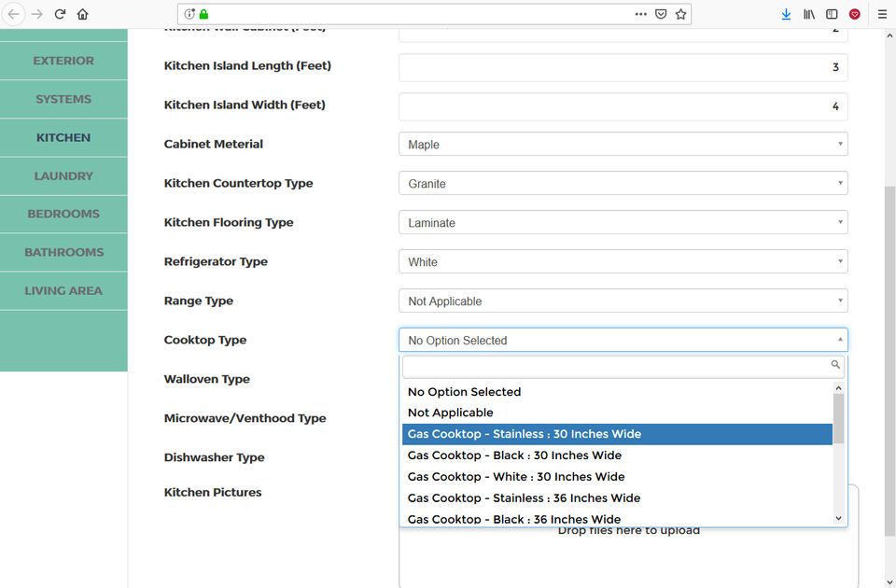Click the cooktop options list scroll-down arrow
This screenshot has height=588, width=896.
coord(838,518)
